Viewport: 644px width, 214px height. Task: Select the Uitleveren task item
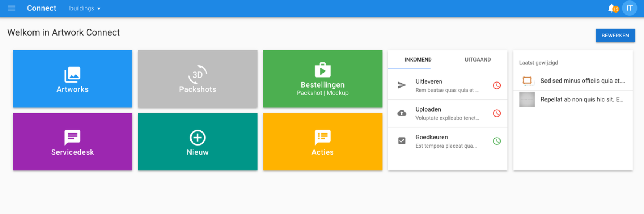(x=446, y=86)
